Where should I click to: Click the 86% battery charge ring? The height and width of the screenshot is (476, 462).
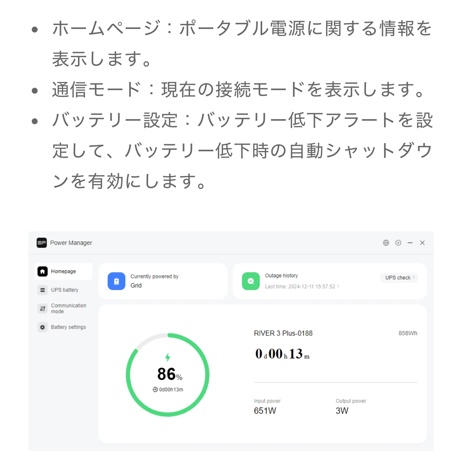point(168,375)
